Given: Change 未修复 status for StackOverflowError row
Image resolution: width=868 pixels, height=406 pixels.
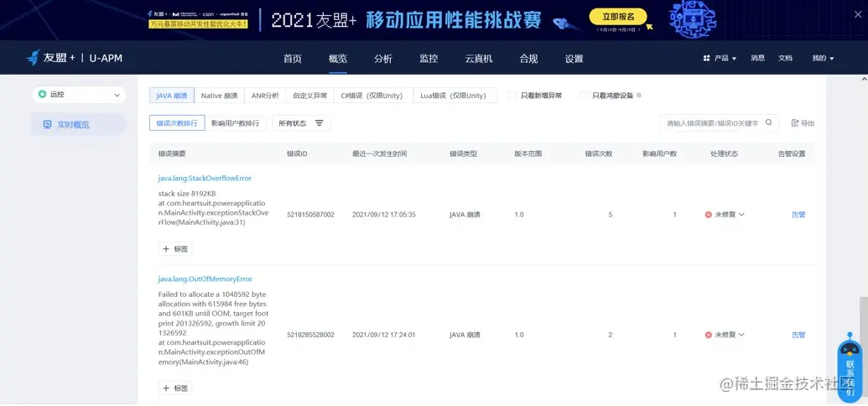Looking at the screenshot, I should (x=725, y=215).
